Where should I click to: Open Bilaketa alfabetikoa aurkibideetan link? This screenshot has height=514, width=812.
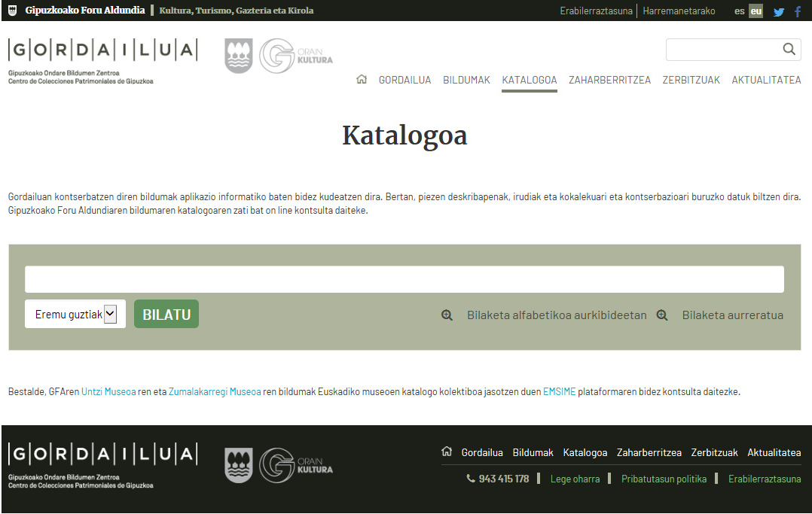[556, 315]
